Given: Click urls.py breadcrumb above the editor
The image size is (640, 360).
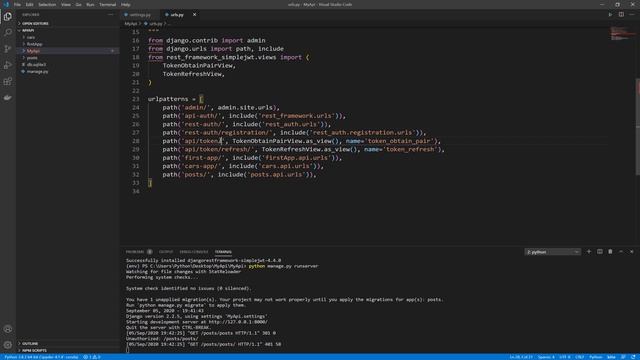Looking at the screenshot, I should click(155, 24).
